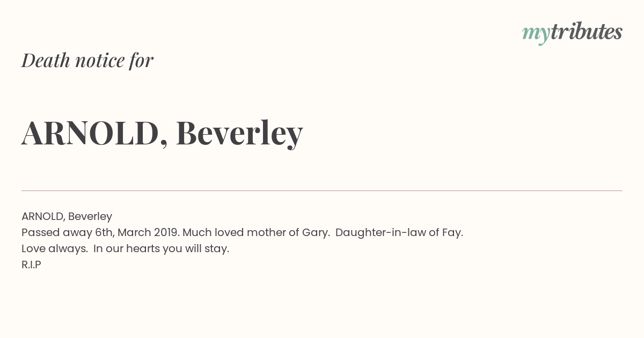This screenshot has height=338, width=644.
Task: Select the word 'Beverley' in the large title
Action: point(239,133)
